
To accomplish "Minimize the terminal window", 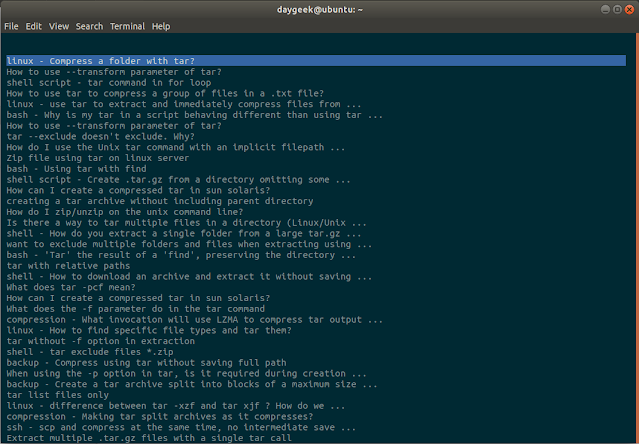I will coord(606,9).
